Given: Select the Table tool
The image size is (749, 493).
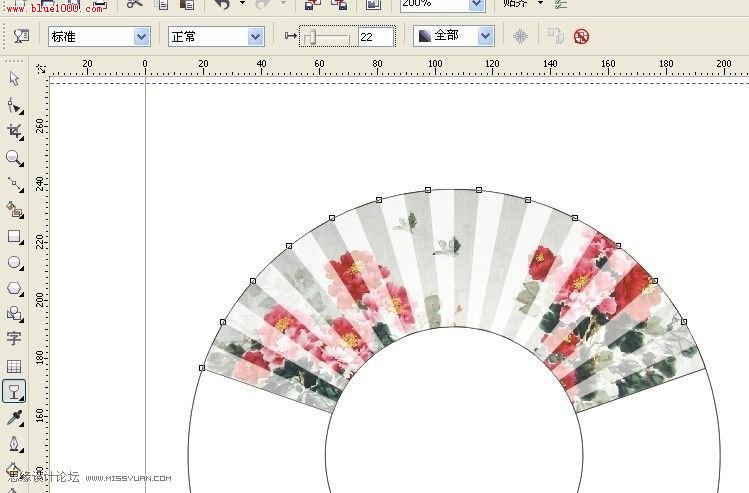Looking at the screenshot, I should (14, 366).
